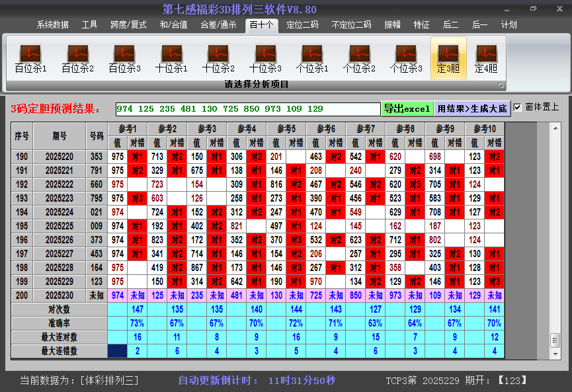Select the 个位杀3 icon
This screenshot has height=392, width=572.
coord(406,58)
